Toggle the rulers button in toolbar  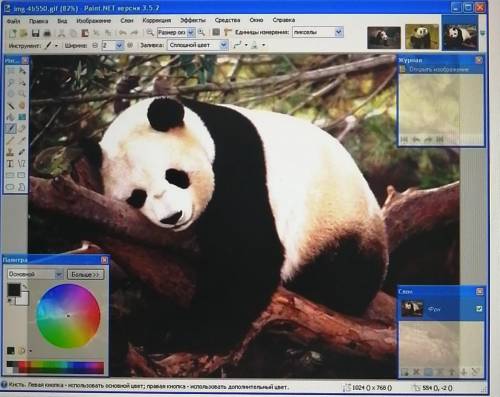pos(228,32)
